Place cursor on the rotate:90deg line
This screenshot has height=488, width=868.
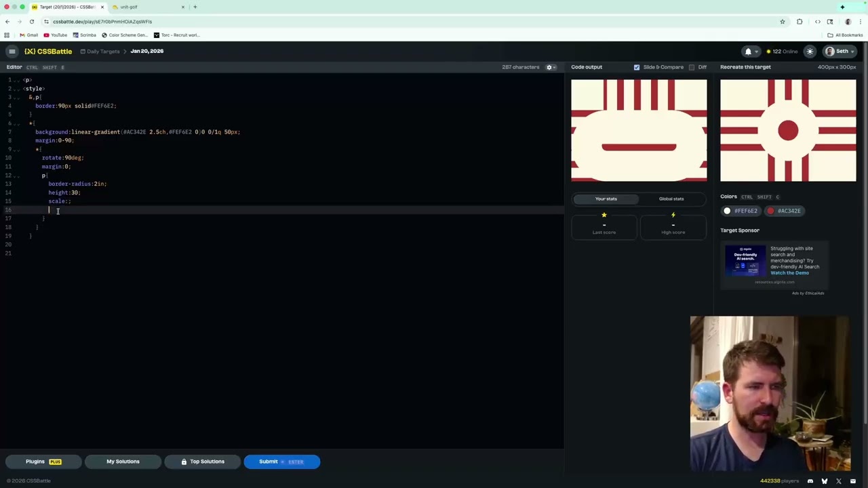(x=63, y=158)
